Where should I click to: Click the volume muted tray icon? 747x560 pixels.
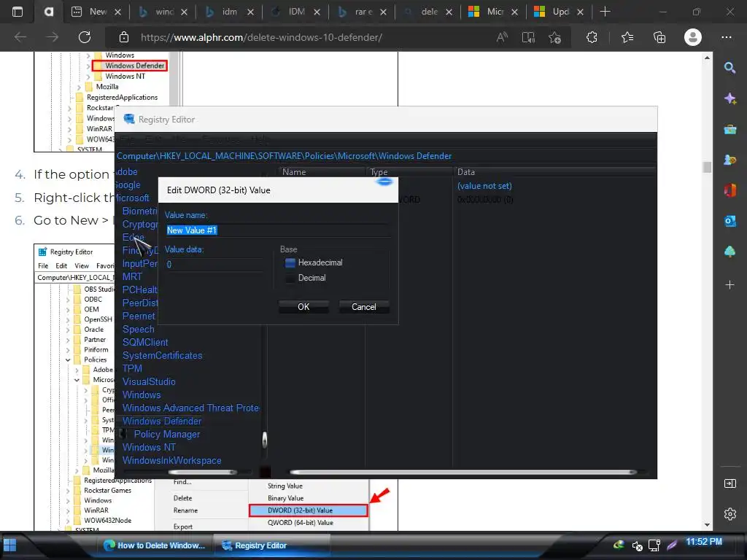click(x=637, y=545)
